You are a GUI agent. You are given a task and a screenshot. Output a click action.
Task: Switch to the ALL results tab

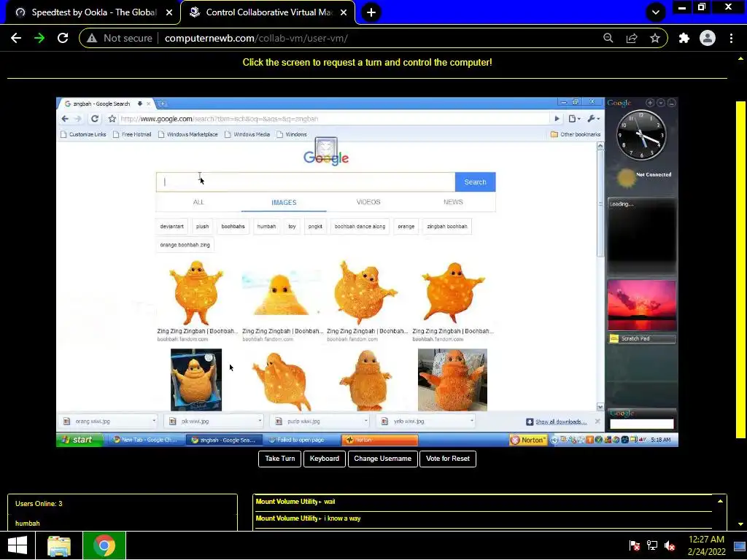click(198, 203)
